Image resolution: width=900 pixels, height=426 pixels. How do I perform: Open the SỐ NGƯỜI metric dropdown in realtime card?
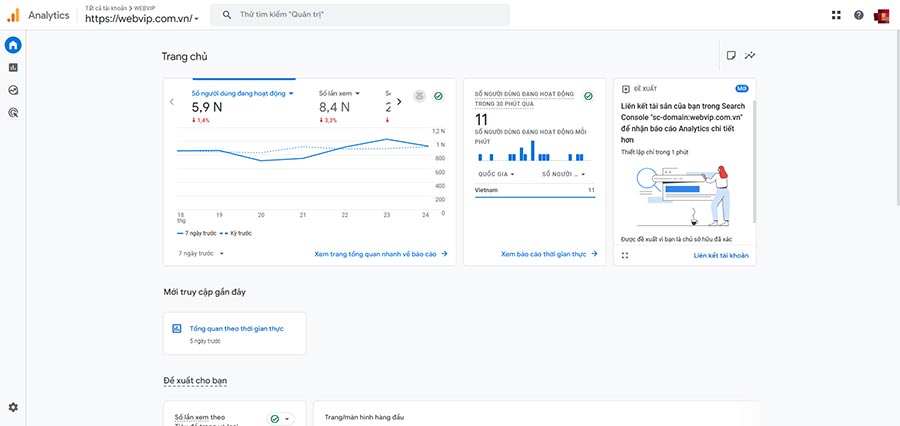(564, 174)
